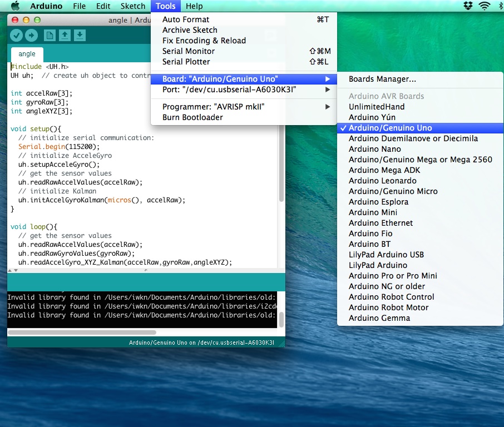Click the console horizontal scrollbar
Viewport: 504px width, 427px height.
pos(82,332)
